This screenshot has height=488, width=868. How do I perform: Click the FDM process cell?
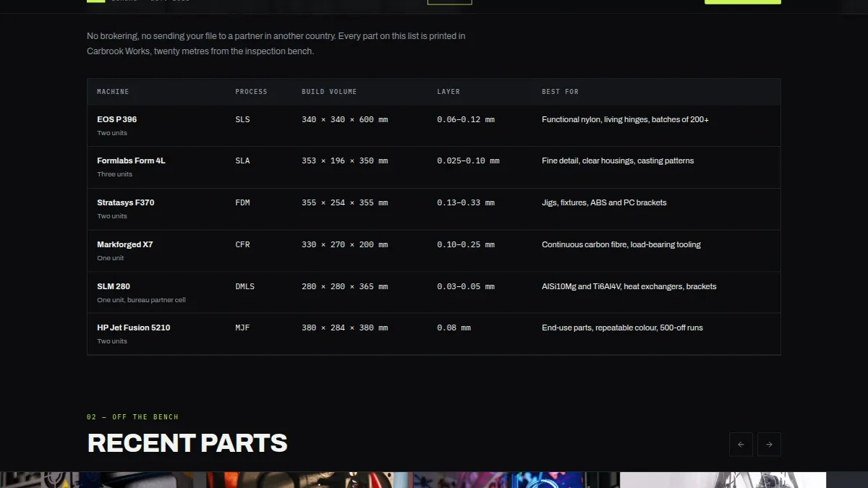(x=242, y=202)
